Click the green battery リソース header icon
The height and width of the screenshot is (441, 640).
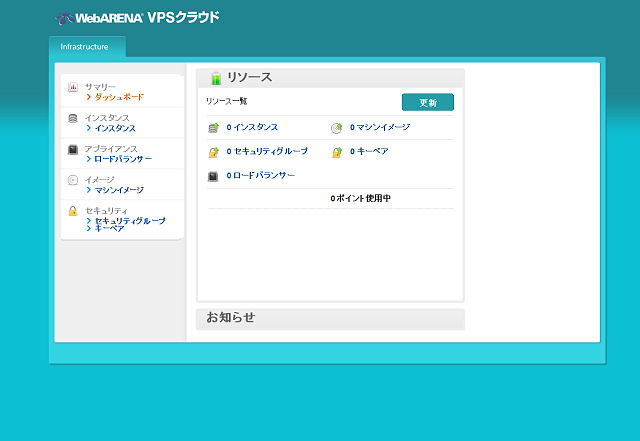[x=216, y=78]
